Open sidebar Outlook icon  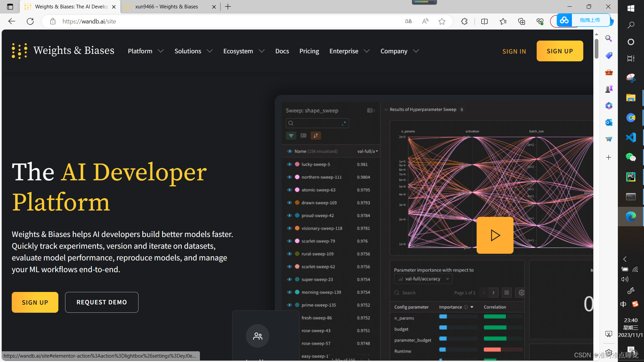point(609,122)
